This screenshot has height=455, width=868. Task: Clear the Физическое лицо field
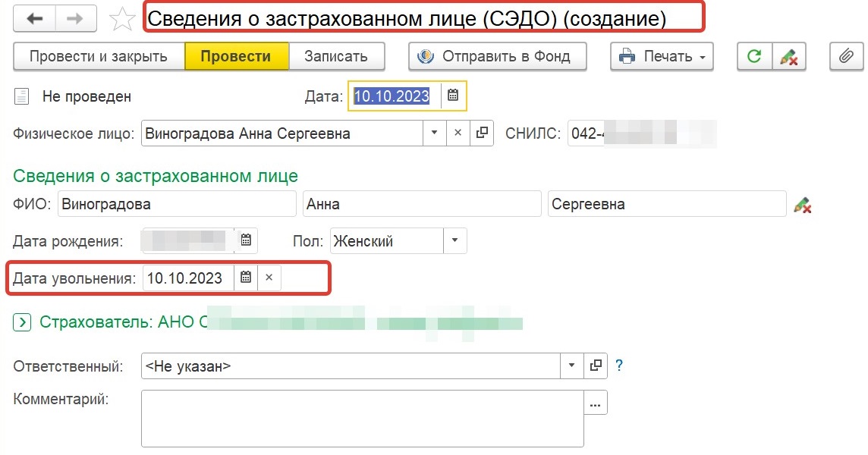(x=458, y=133)
